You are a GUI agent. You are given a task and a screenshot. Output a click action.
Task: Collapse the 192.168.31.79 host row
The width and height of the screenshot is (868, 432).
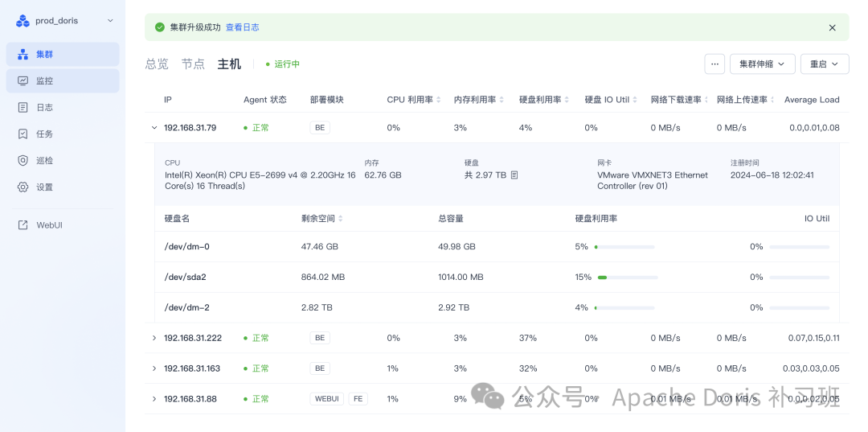click(x=154, y=128)
